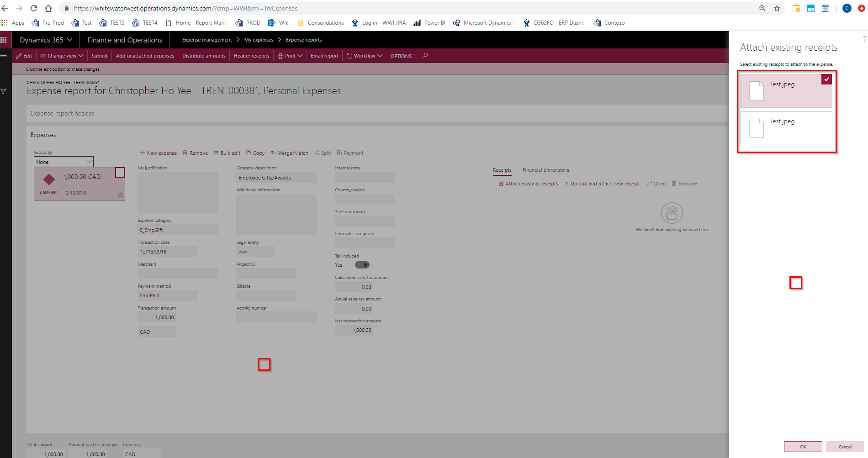Click Remove in the expenses toolbar
The height and width of the screenshot is (458, 868).
(195, 153)
